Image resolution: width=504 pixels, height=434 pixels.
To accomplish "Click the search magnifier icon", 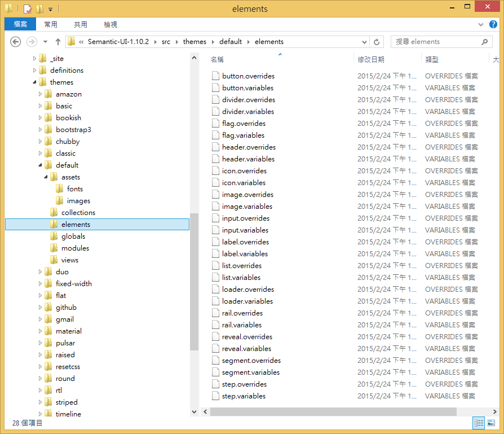I will pos(485,42).
